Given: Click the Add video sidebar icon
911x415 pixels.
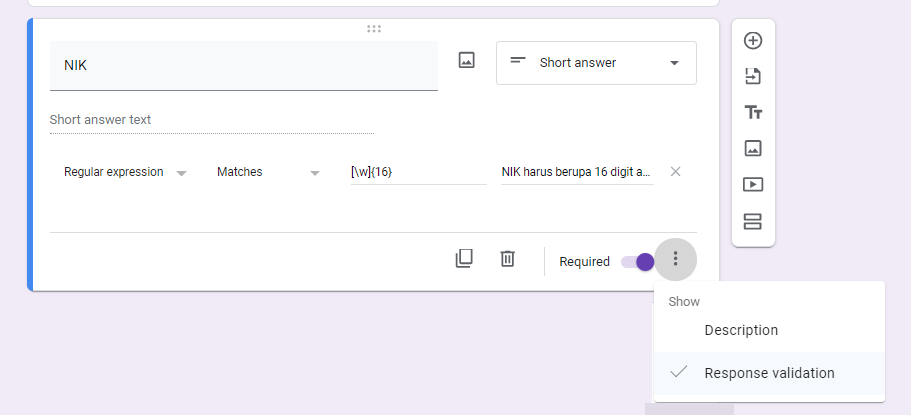Looking at the screenshot, I should pyautogui.click(x=753, y=185).
